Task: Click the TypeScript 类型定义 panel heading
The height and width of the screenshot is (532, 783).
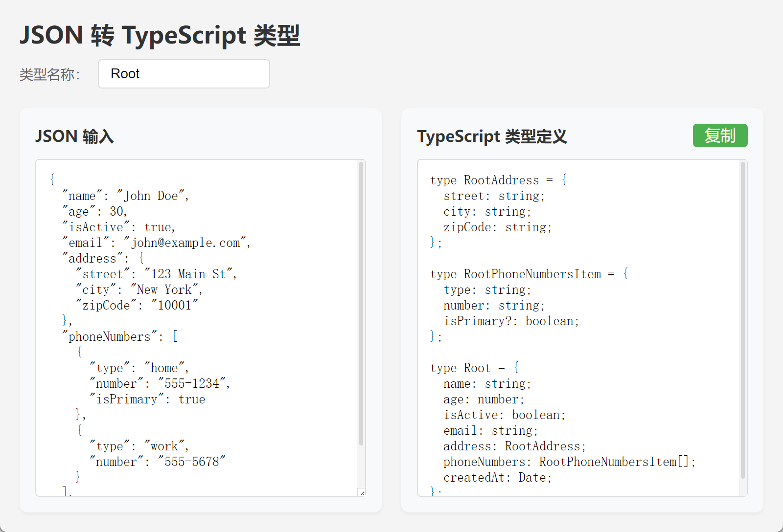Action: pos(491,136)
